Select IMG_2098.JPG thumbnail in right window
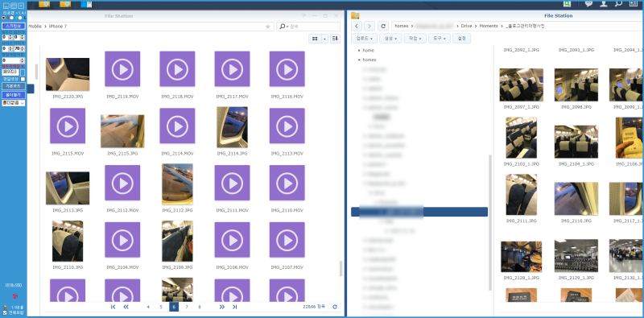This screenshot has height=318, width=644. [x=576, y=85]
